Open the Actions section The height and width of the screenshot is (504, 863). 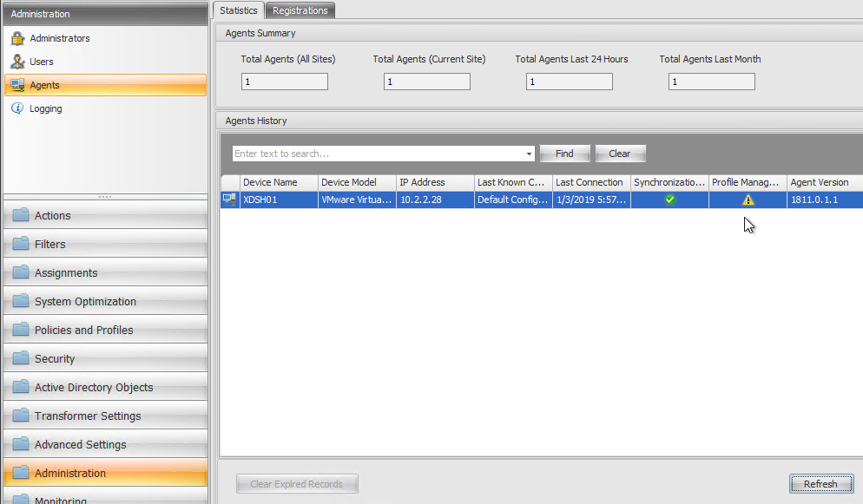pos(106,215)
